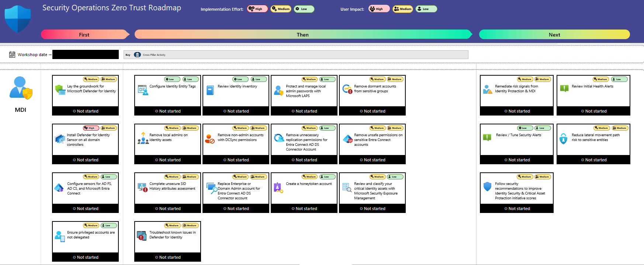The width and height of the screenshot is (644, 265).
Task: Click Not started status under 'Lay the groundwork'
Action: click(85, 111)
